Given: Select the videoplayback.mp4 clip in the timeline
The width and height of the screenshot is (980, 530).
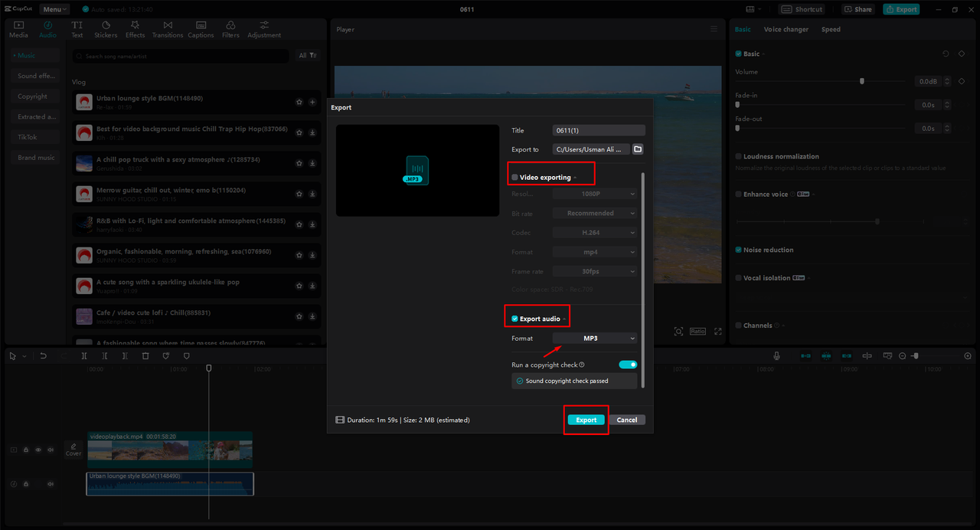Looking at the screenshot, I should click(169, 450).
